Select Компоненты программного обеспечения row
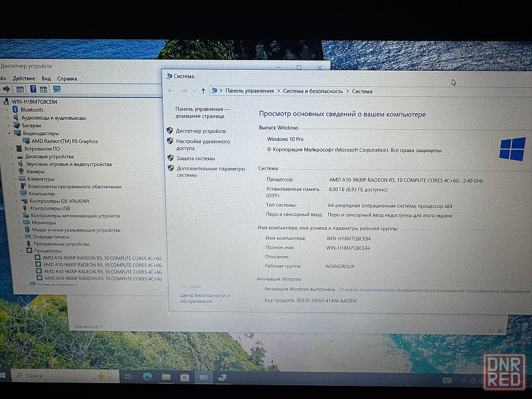The height and width of the screenshot is (399, 532). [74, 186]
